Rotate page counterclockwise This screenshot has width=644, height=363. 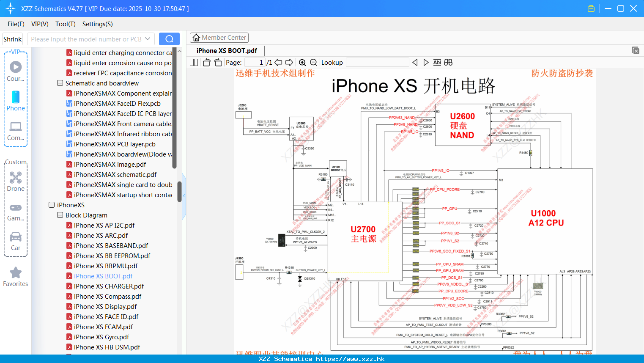[x=206, y=62]
